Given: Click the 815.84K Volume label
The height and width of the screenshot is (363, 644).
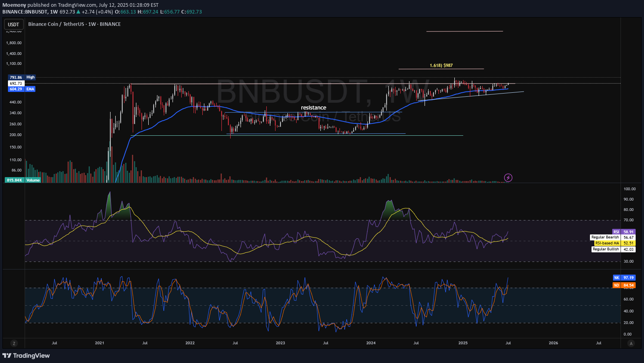Looking at the screenshot, I should tap(23, 180).
